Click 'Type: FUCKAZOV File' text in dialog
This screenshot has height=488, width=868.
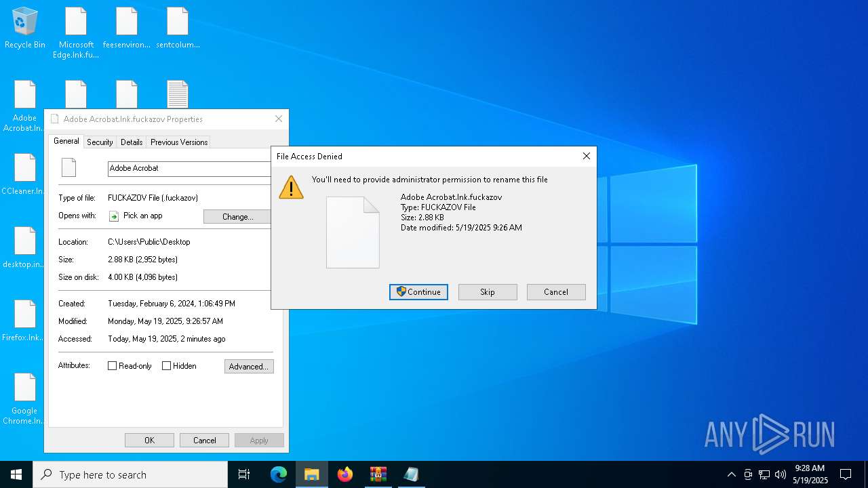tap(438, 207)
